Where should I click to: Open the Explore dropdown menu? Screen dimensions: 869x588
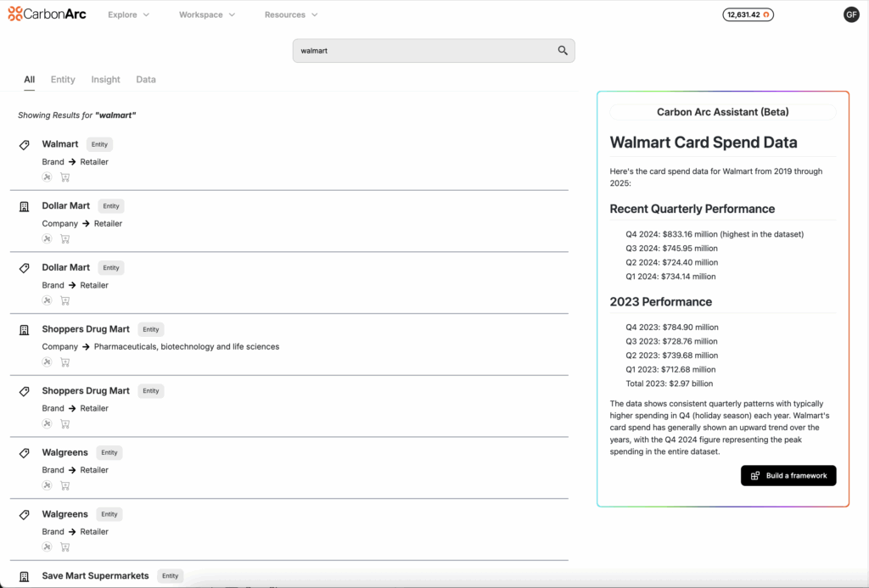pos(129,14)
